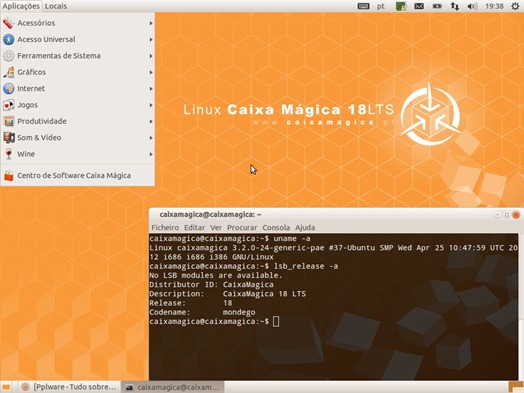Expand the Acessórios submenu arrow

point(151,23)
